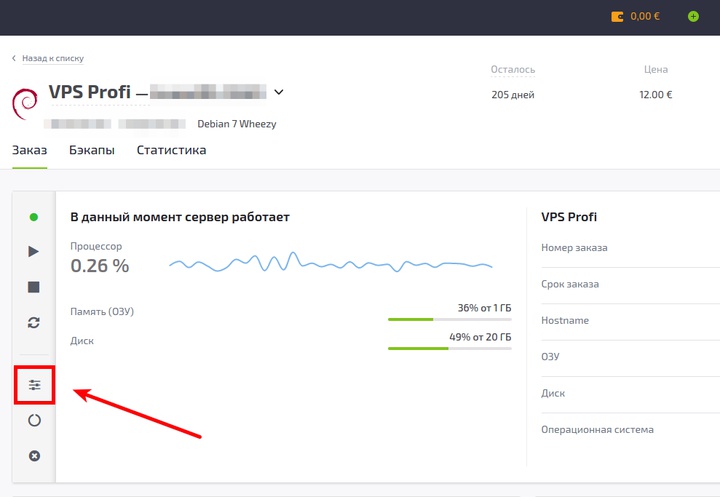Reboot the server with refresh arrows icon

click(34, 322)
